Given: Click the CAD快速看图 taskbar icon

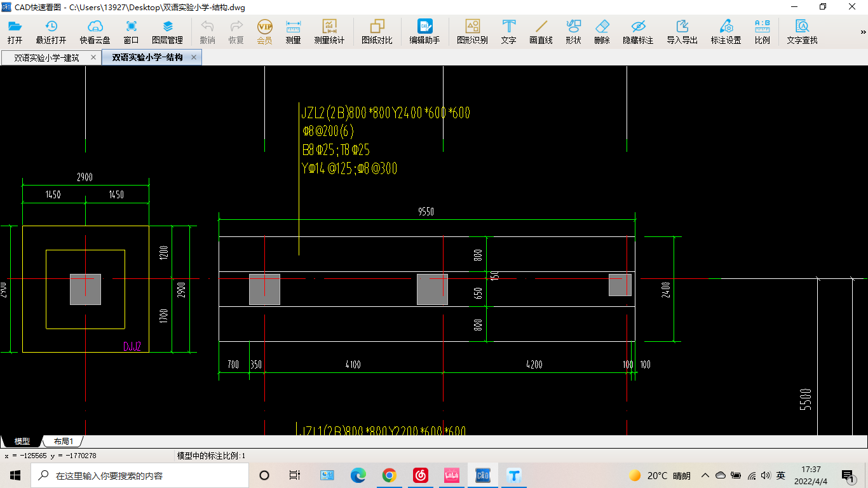Looking at the screenshot, I should tap(483, 475).
